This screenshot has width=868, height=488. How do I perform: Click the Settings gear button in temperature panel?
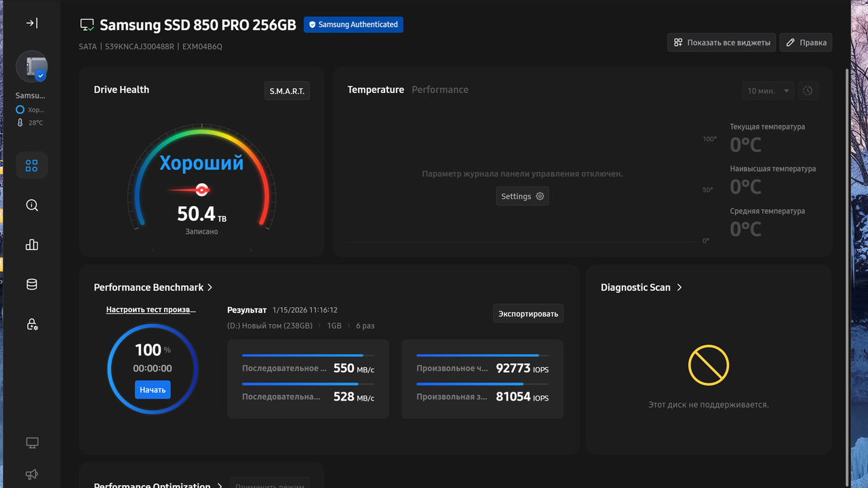point(522,196)
